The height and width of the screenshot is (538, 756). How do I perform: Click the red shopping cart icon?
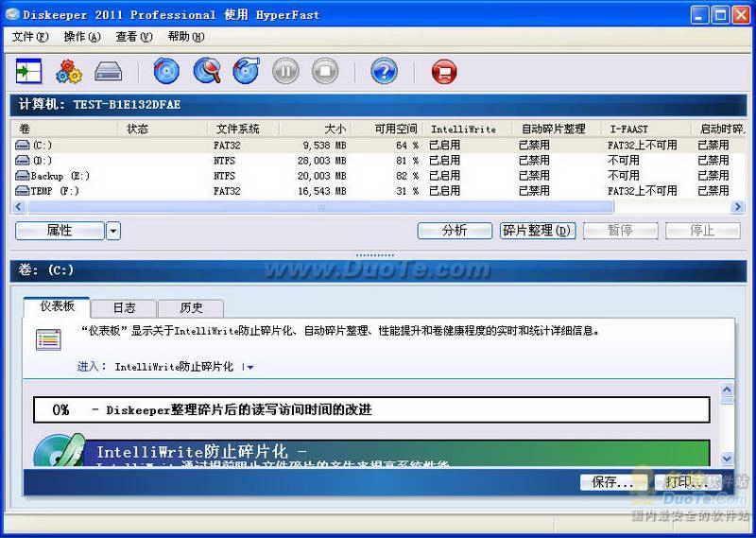tap(443, 72)
